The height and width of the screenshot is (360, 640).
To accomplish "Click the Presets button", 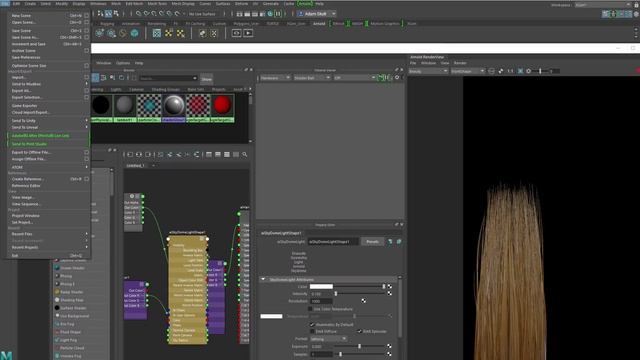I will 372,242.
